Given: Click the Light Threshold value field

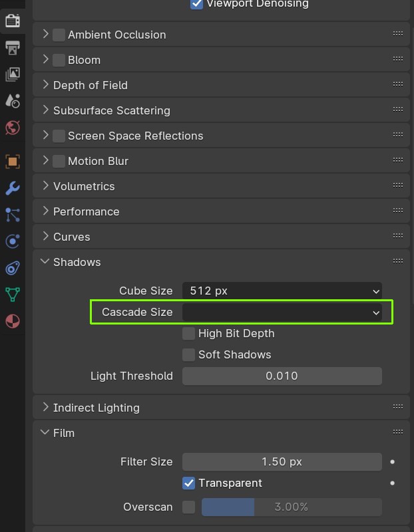Looking at the screenshot, I should [x=282, y=376].
